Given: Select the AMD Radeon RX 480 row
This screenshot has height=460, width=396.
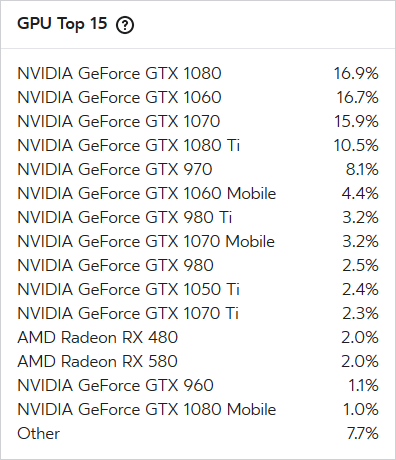Looking at the screenshot, I should click(198, 337).
